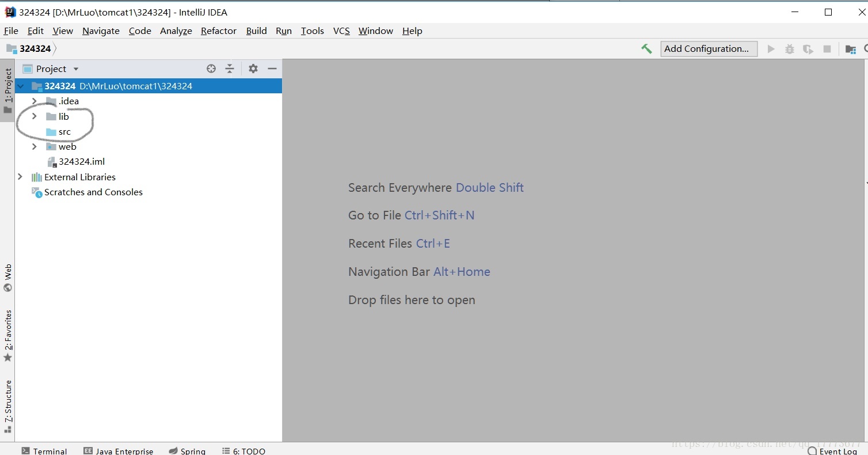Open the File menu
Image resolution: width=868 pixels, height=455 pixels.
click(11, 31)
